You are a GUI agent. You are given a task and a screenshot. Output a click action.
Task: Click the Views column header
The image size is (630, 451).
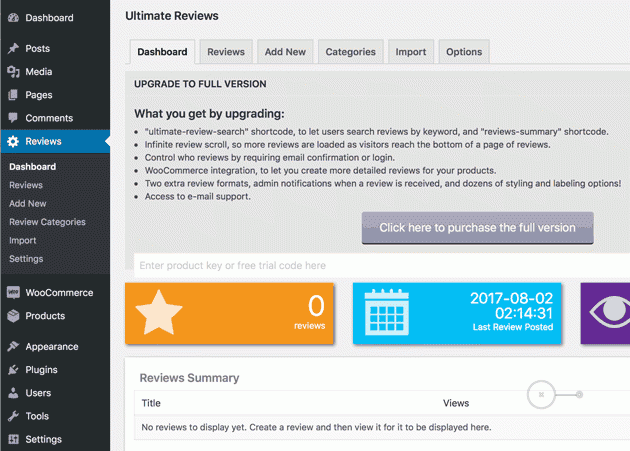[456, 403]
